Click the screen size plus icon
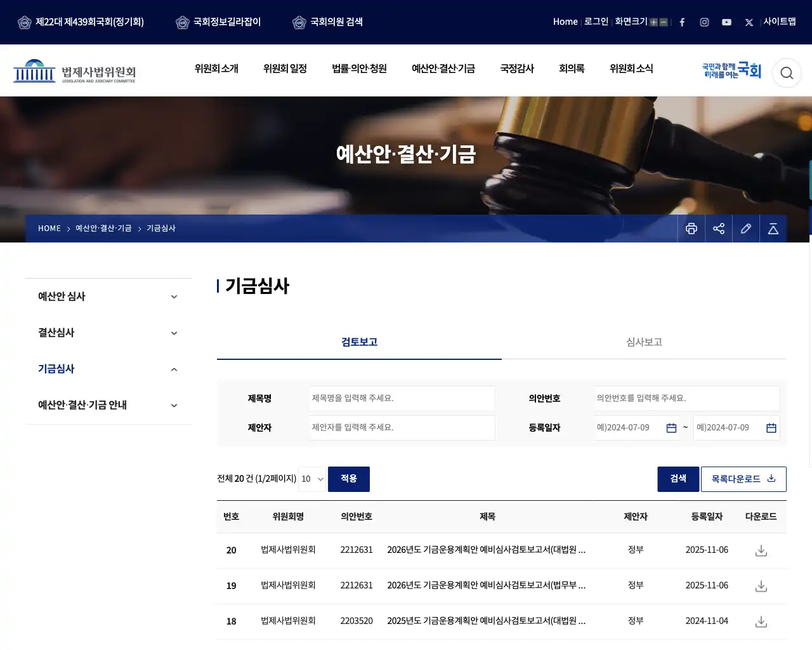 [653, 22]
